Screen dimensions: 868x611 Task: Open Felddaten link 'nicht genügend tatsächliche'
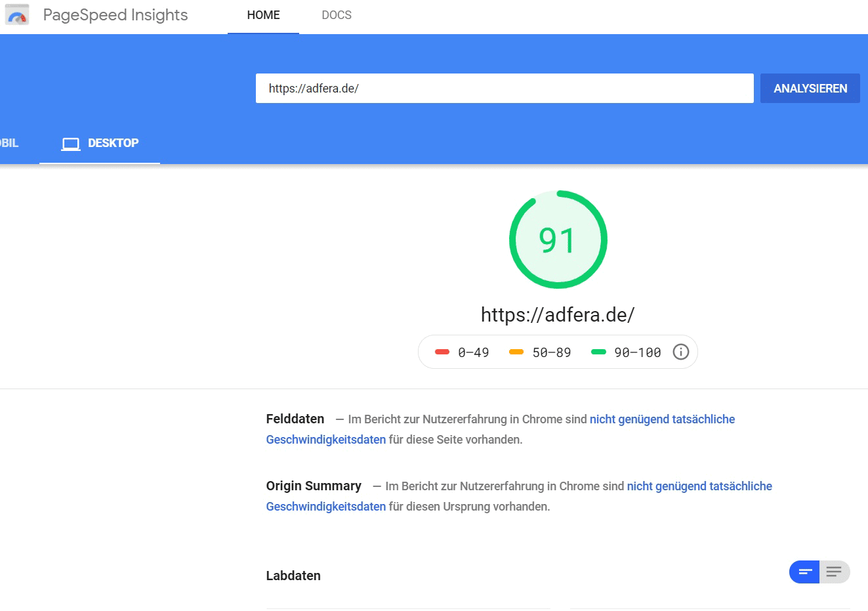click(662, 419)
